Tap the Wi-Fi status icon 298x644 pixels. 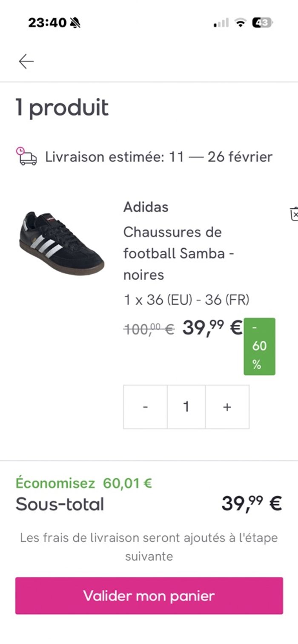[x=241, y=23]
